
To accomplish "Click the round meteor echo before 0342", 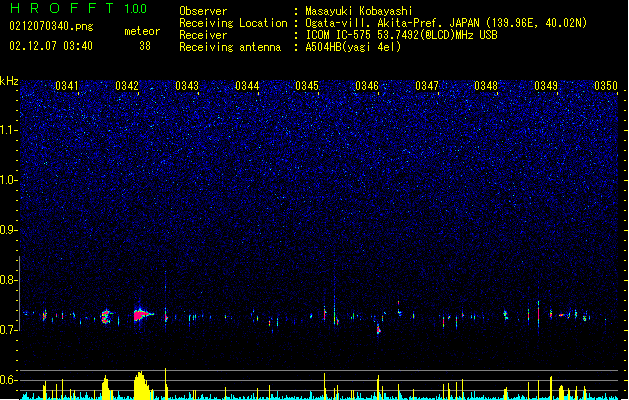I will point(106,317).
